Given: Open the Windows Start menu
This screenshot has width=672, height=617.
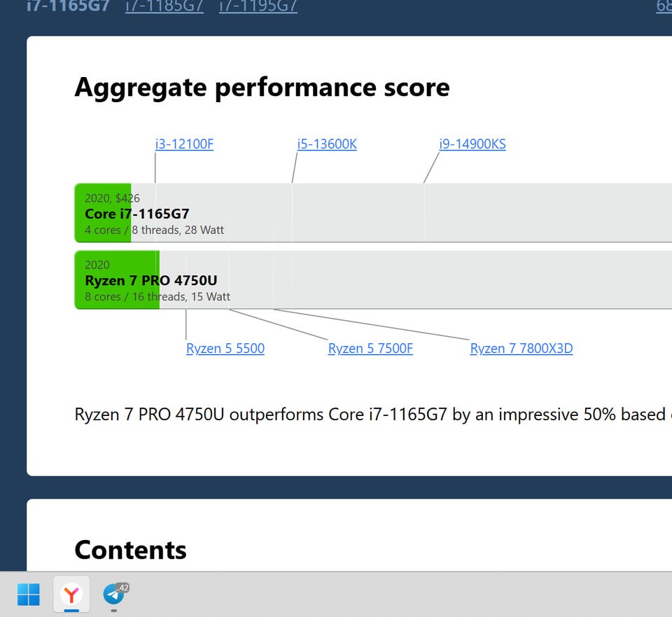Looking at the screenshot, I should tap(29, 595).
